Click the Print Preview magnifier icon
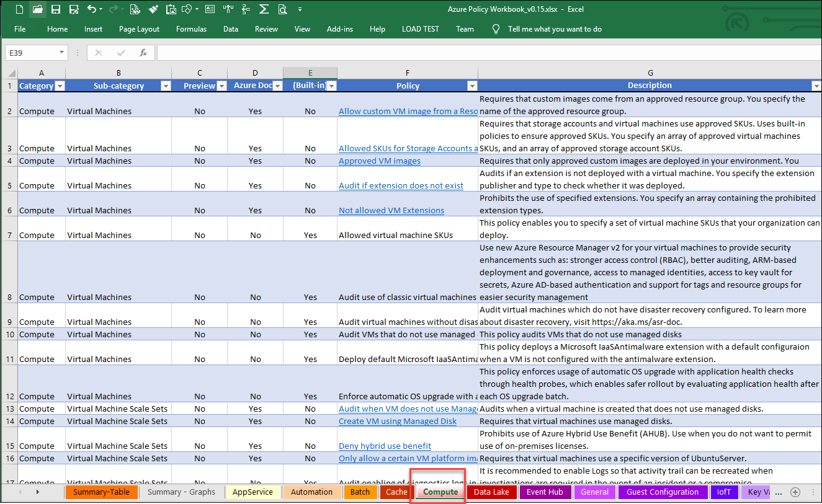The width and height of the screenshot is (822, 504). click(283, 9)
